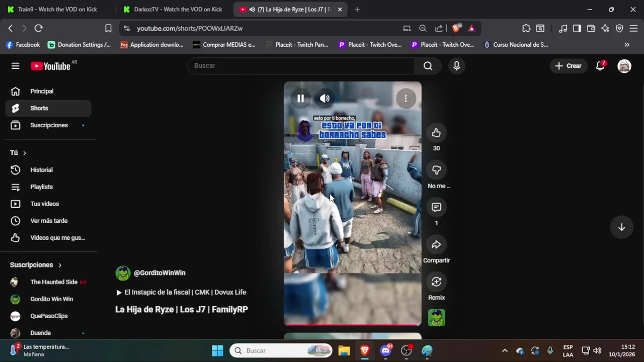The image size is (644, 362).
Task: Open Historial in the sidebar
Action: click(48, 170)
